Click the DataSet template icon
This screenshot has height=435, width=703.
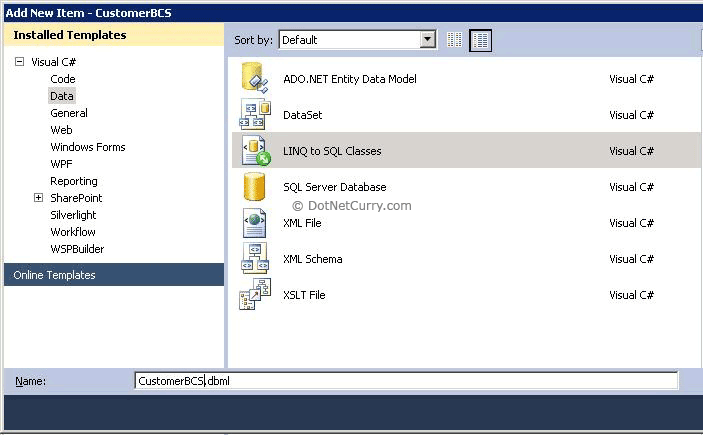tap(254, 115)
